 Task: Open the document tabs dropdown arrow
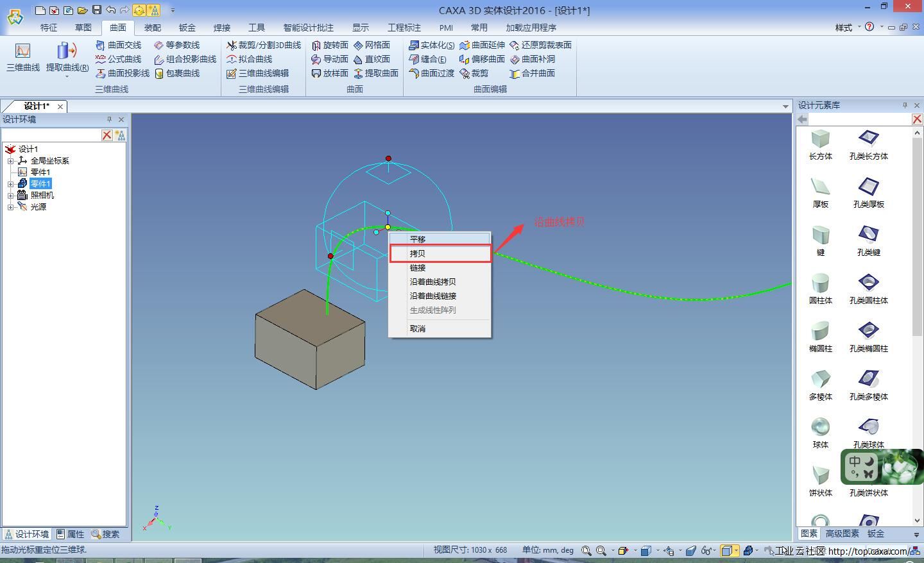click(x=785, y=106)
